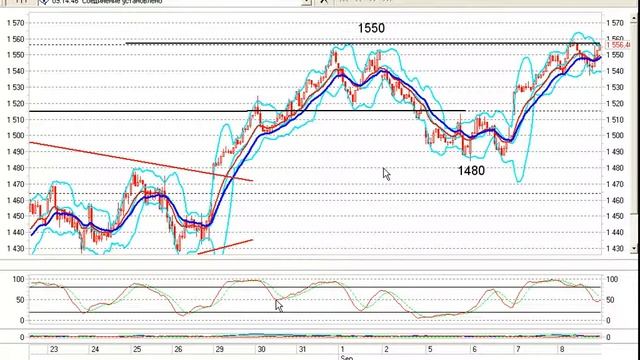Viewport: 640px width, 360px height.
Task: Click the 1 500 label on right price axis
Action: [615, 136]
